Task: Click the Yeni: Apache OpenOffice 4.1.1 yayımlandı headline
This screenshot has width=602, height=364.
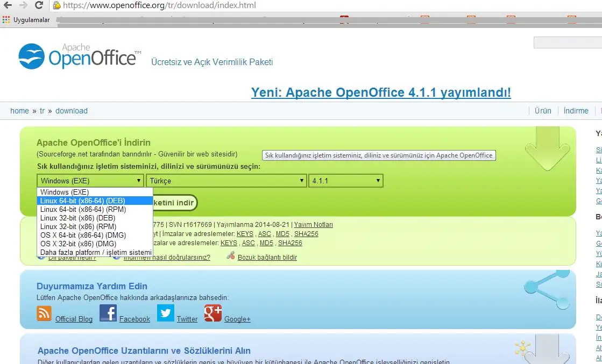Action: click(x=381, y=92)
